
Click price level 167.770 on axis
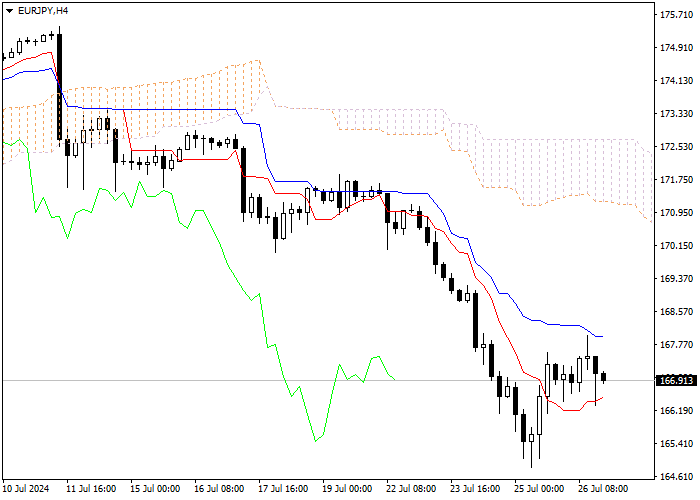click(x=676, y=345)
